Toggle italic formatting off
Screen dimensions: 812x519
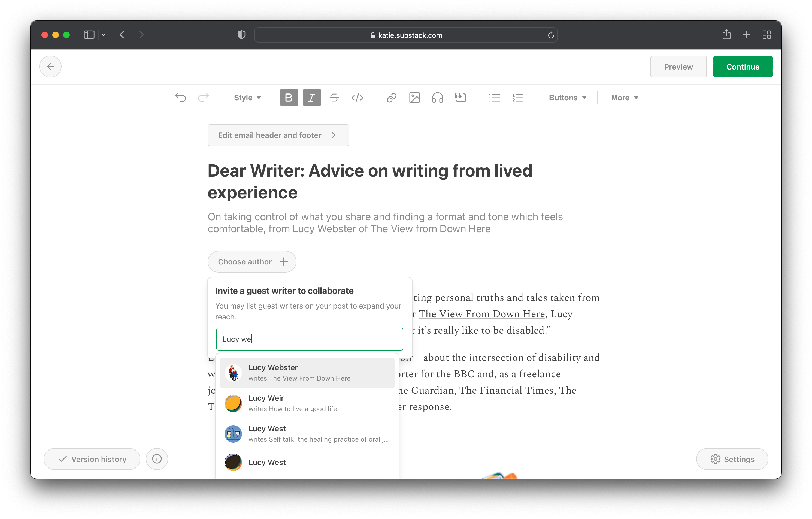(x=311, y=98)
